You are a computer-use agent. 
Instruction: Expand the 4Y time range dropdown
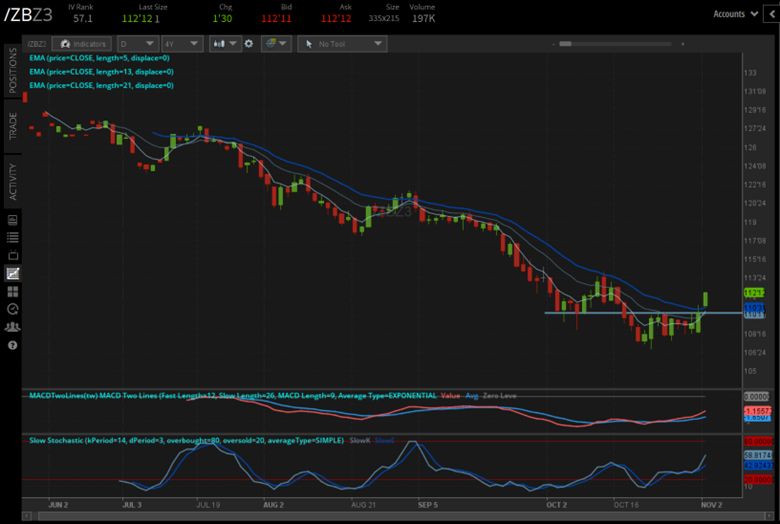coord(181,44)
